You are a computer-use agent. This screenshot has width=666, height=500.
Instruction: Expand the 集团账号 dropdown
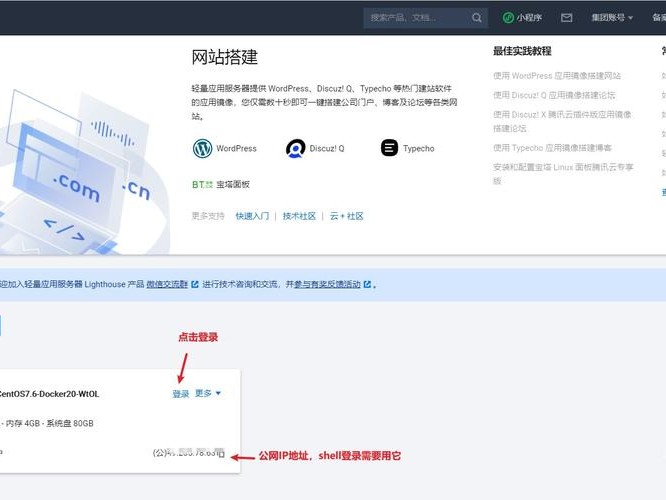(612, 17)
